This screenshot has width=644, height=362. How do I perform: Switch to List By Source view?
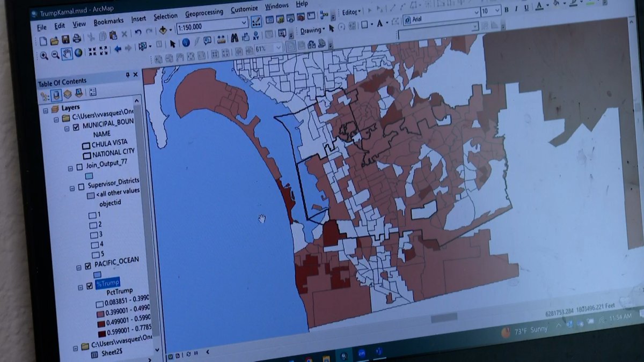[56, 95]
